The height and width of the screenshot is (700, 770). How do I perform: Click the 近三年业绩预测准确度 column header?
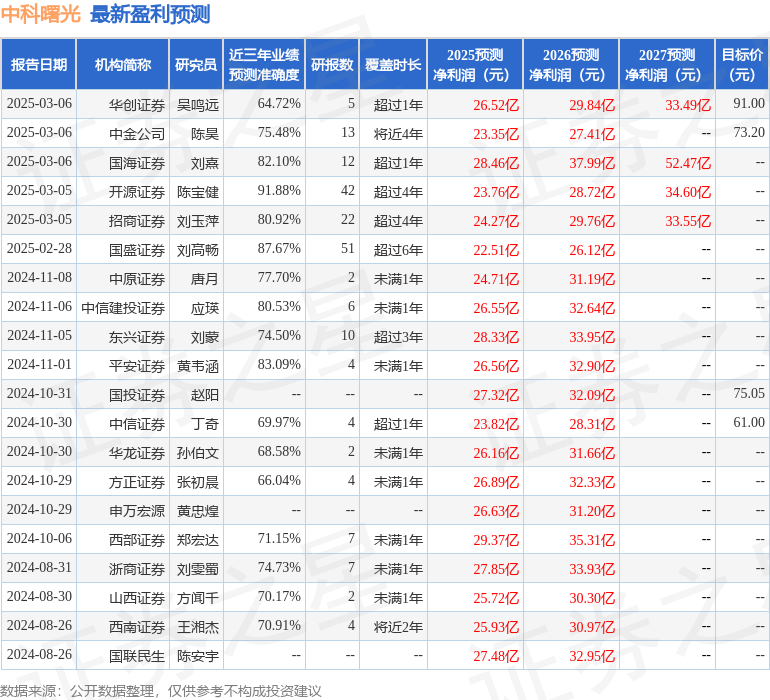coord(264,64)
